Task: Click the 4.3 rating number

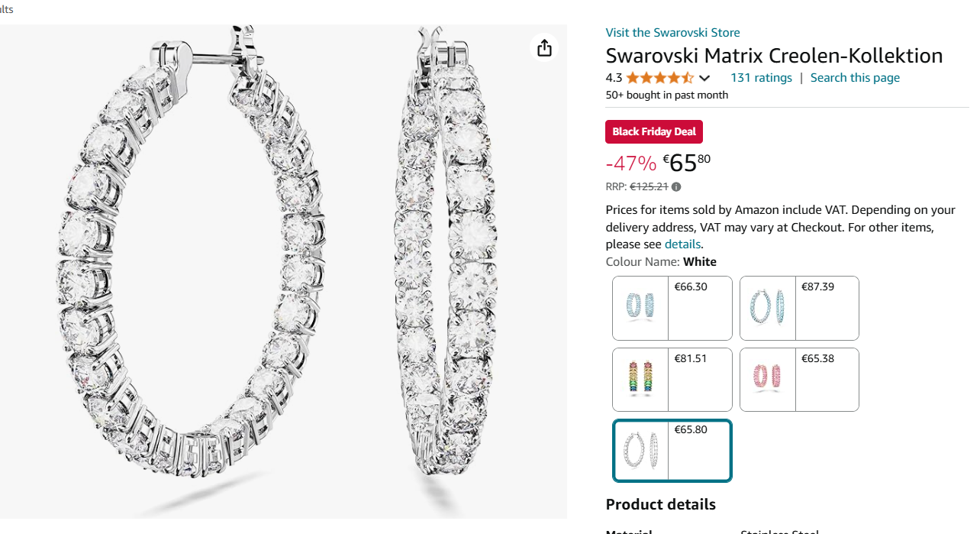Action: (614, 78)
